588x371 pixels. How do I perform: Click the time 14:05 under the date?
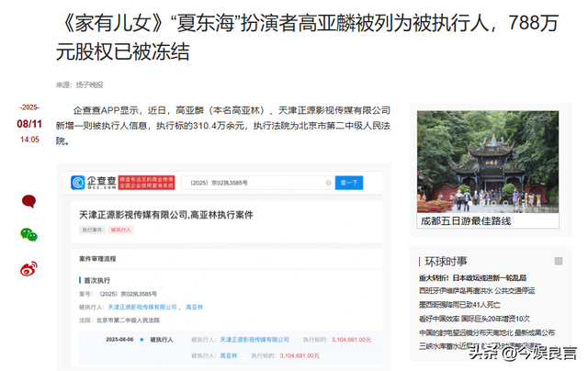tap(29, 140)
